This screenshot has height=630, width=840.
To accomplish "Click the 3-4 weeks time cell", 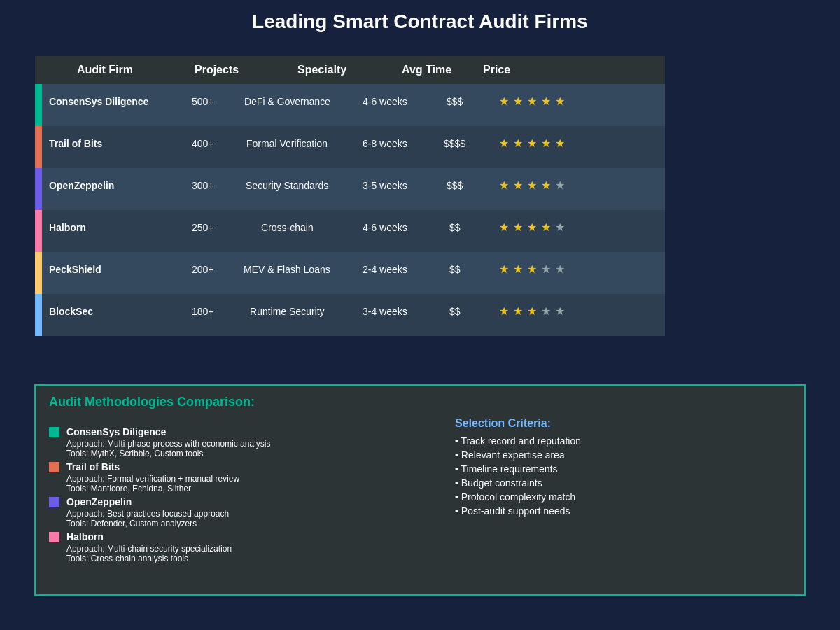I will (x=385, y=311).
